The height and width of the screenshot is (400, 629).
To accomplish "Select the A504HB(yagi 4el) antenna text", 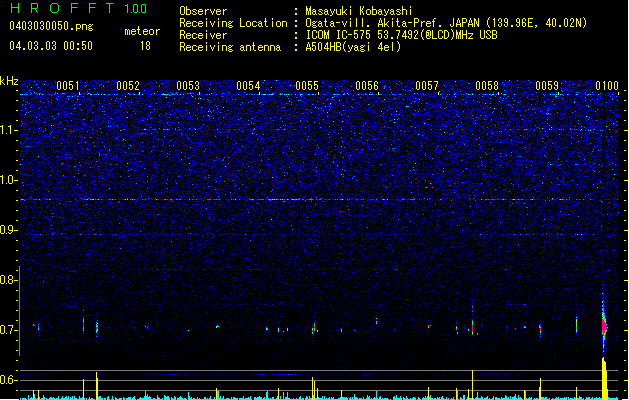I will tap(353, 47).
